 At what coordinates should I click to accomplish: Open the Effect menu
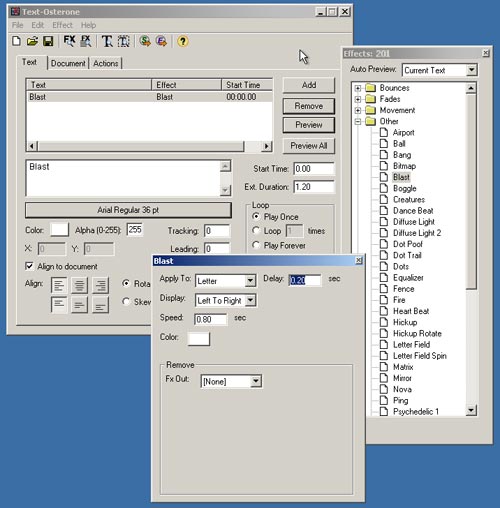coord(62,25)
